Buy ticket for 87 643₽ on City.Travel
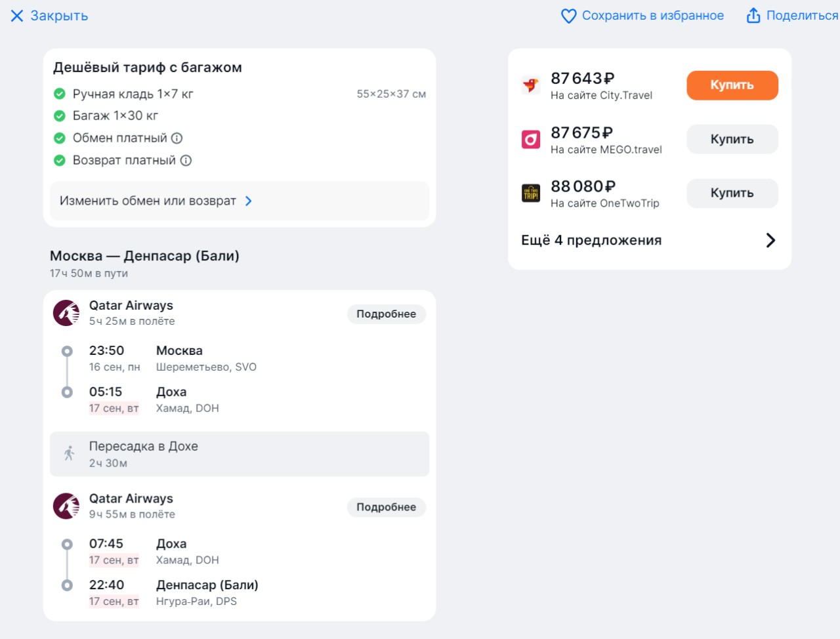The width and height of the screenshot is (840, 639). coord(732,85)
